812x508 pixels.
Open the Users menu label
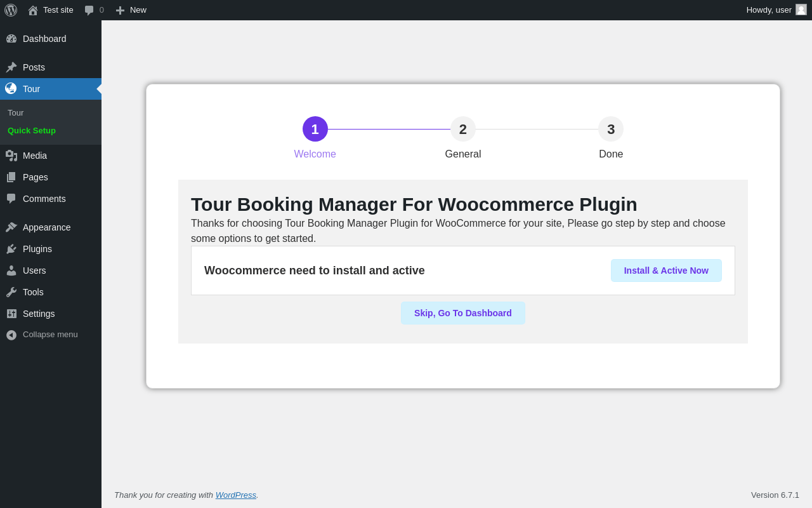[x=34, y=271]
